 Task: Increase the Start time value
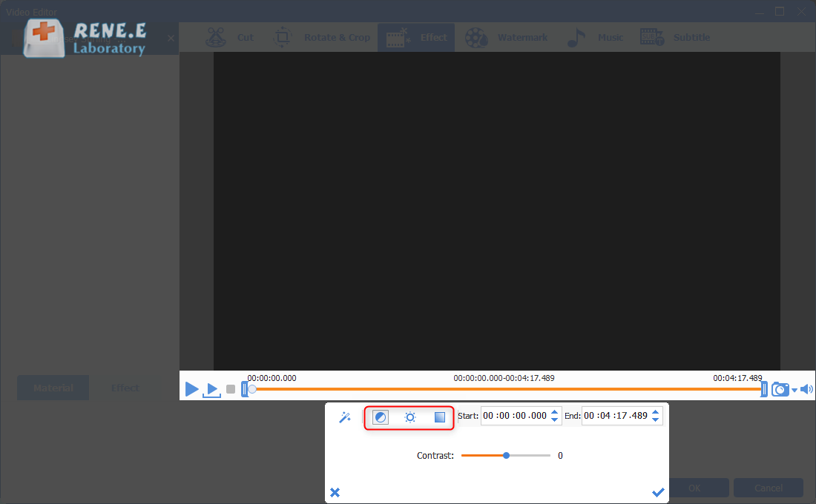point(555,412)
